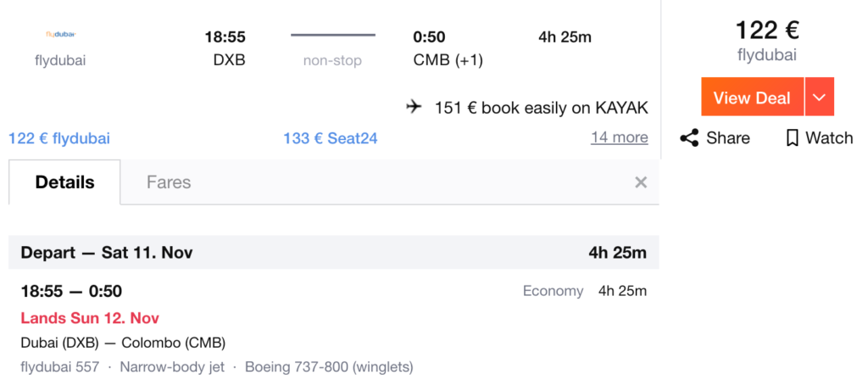Click the Lands Sun 12. Nov notice

point(90,318)
